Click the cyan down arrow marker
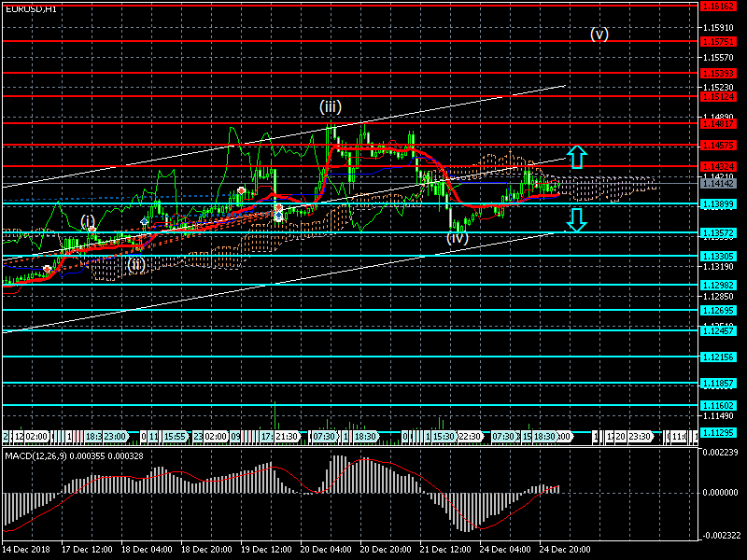 (x=576, y=220)
